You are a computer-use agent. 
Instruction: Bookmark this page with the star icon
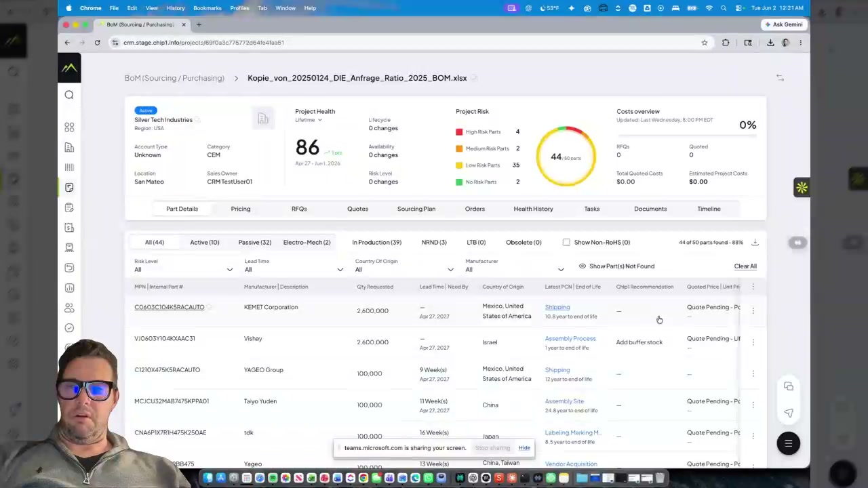tap(705, 43)
